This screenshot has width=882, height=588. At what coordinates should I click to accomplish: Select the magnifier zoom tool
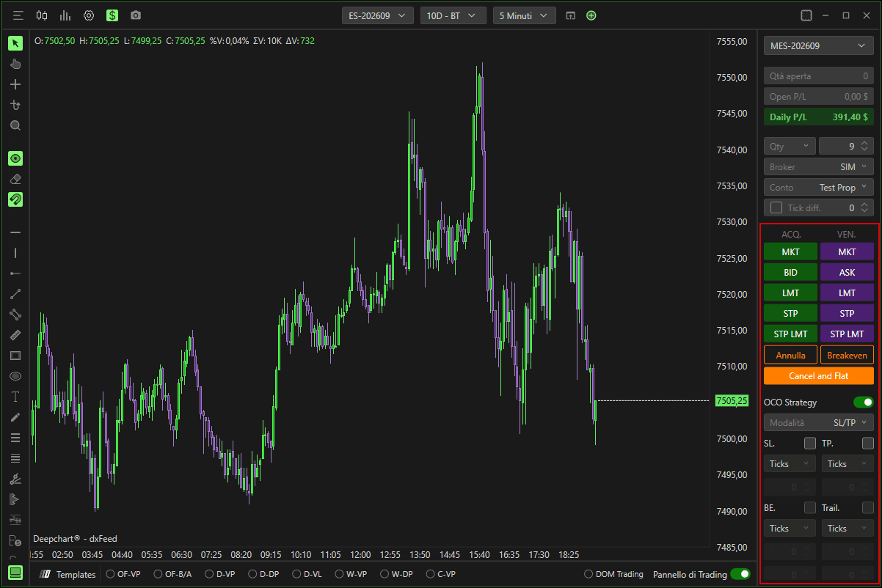click(x=15, y=125)
